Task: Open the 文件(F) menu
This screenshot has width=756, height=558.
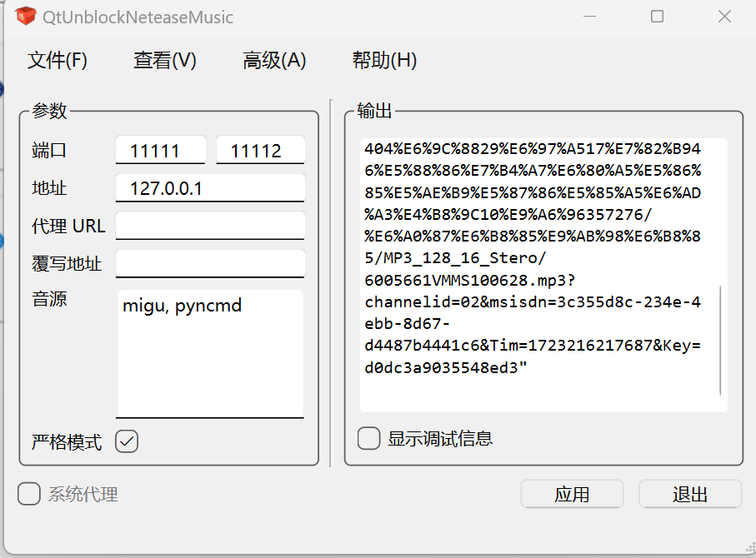Action: click(58, 61)
